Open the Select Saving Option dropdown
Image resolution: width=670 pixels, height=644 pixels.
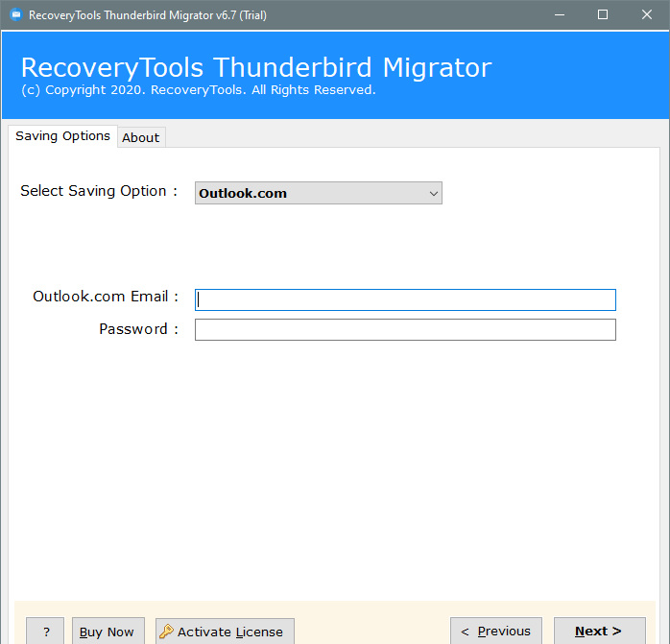pos(319,193)
